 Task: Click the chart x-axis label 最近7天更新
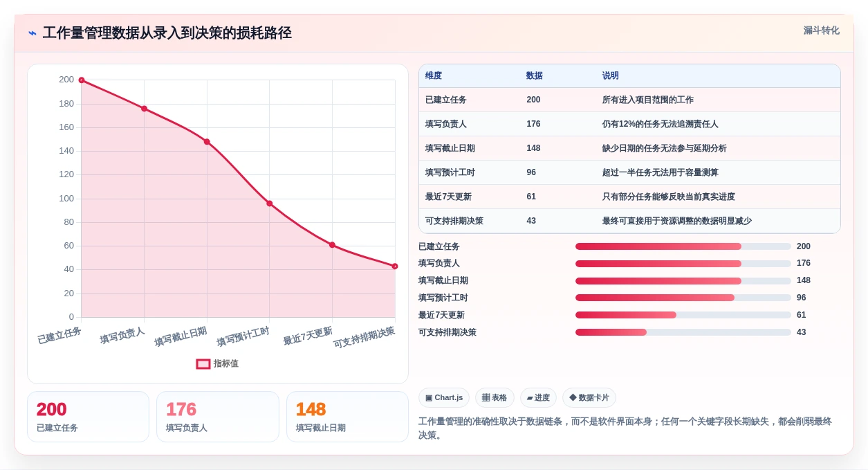click(x=308, y=336)
